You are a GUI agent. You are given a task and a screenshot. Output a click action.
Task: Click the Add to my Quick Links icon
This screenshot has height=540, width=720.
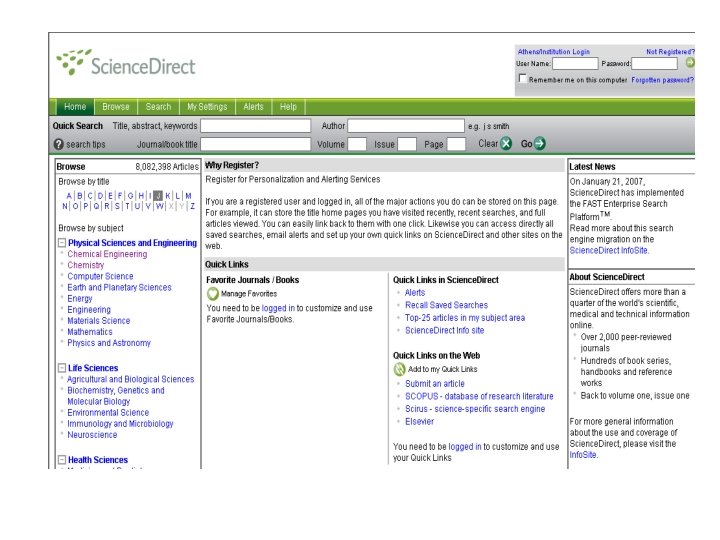pyautogui.click(x=399, y=369)
